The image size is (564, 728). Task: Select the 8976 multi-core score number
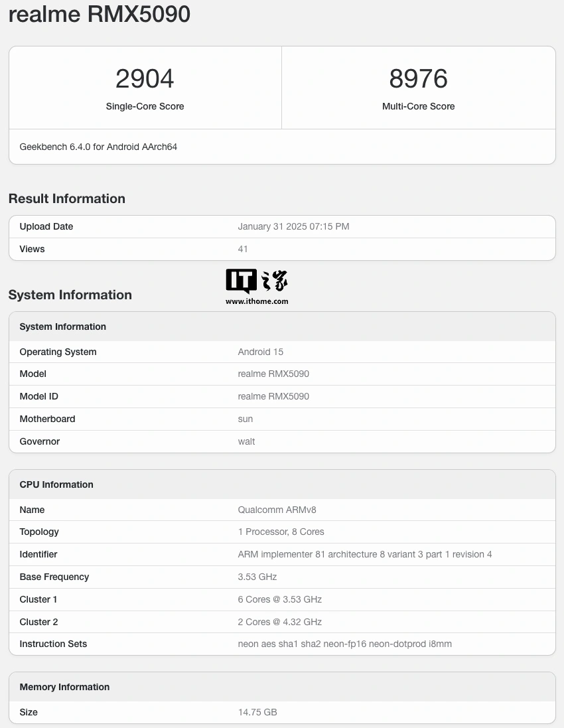tap(418, 79)
